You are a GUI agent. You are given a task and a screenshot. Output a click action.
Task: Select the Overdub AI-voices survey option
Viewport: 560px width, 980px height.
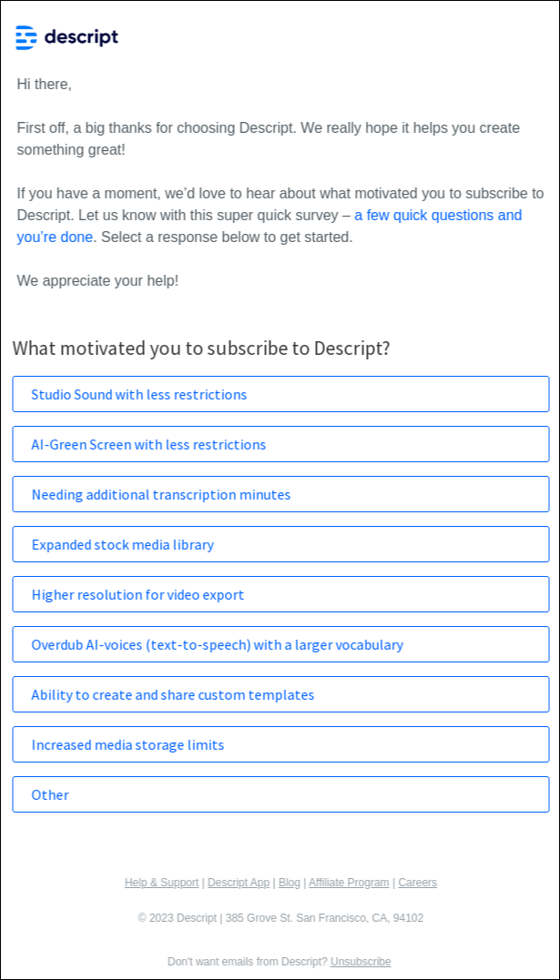280,644
